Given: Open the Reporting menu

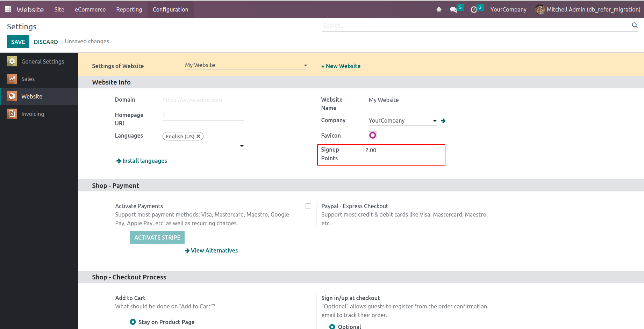Looking at the screenshot, I should point(129,9).
